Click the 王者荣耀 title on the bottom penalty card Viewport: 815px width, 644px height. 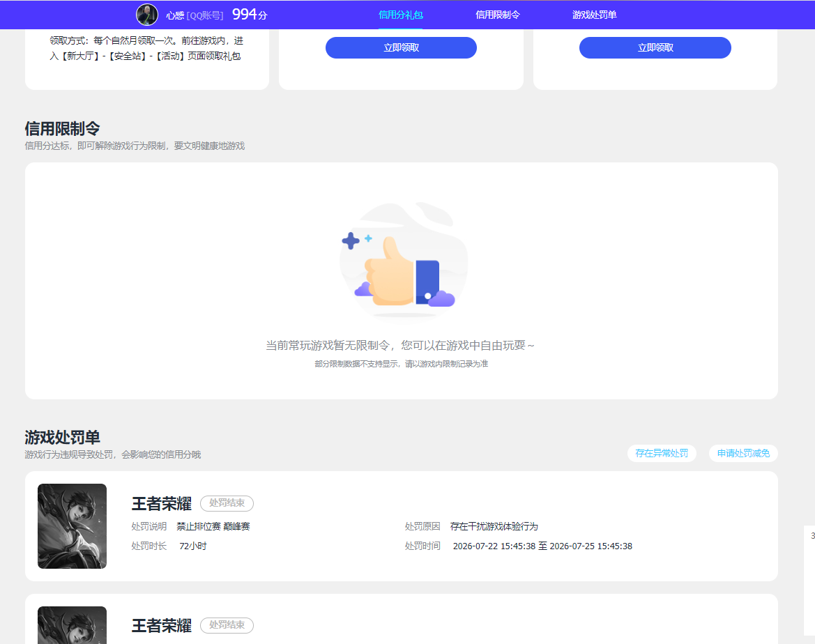tap(162, 626)
